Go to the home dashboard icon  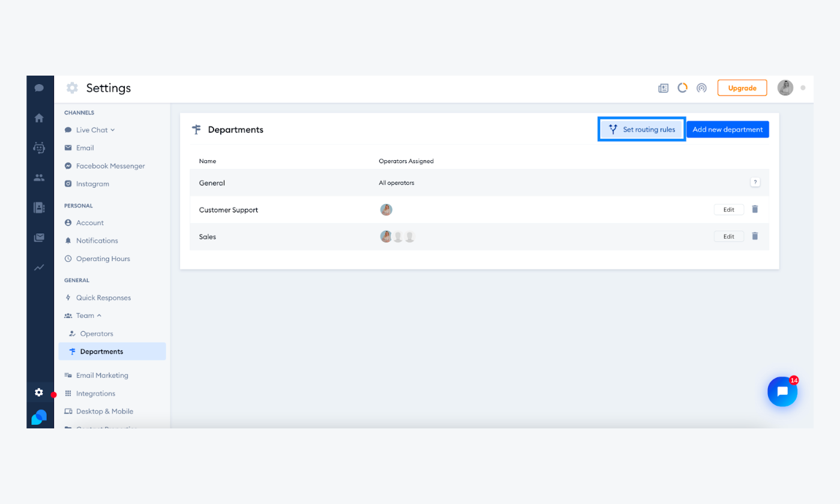39,118
